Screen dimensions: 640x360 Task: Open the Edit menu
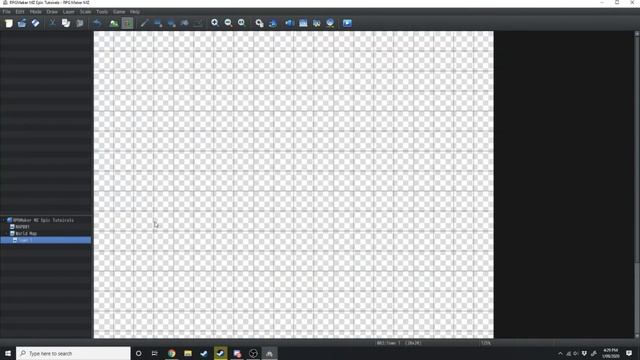point(20,12)
